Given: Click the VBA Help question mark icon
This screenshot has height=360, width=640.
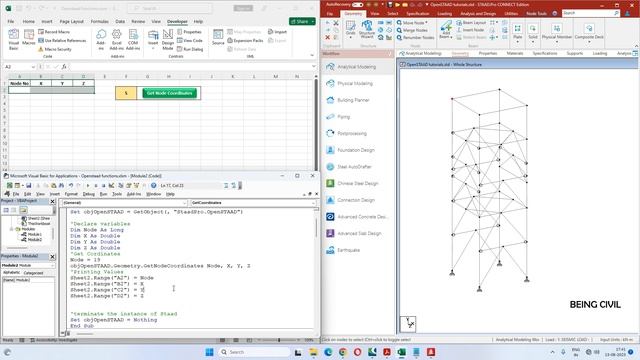Looking at the screenshot, I should coord(153,185).
